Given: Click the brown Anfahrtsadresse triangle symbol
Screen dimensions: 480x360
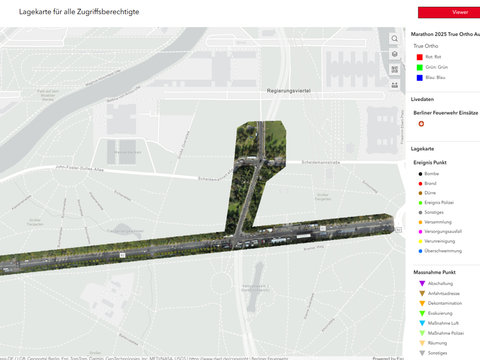Looking at the screenshot, I should pyautogui.click(x=422, y=293).
